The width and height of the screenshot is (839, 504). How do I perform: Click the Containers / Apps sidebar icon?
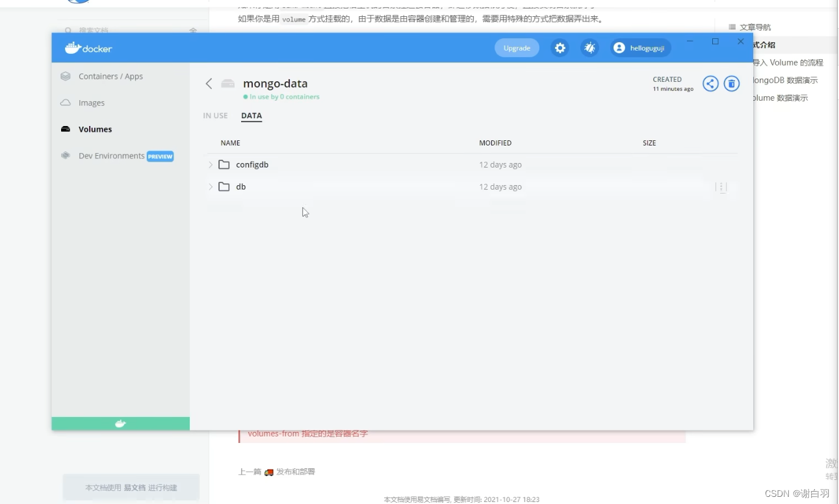[66, 76]
